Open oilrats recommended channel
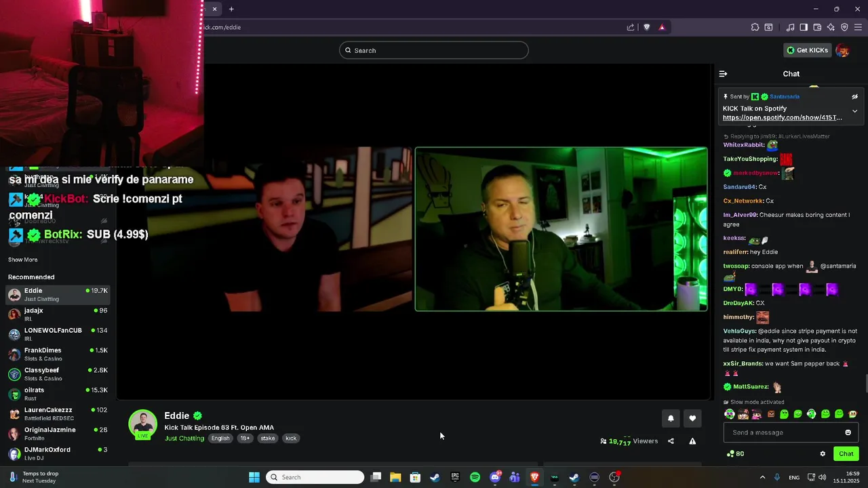 58,394
